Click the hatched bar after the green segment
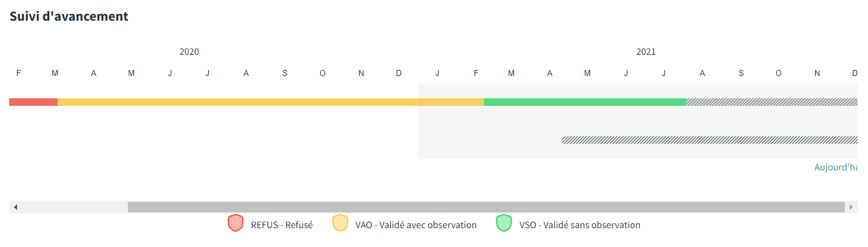 [771, 102]
